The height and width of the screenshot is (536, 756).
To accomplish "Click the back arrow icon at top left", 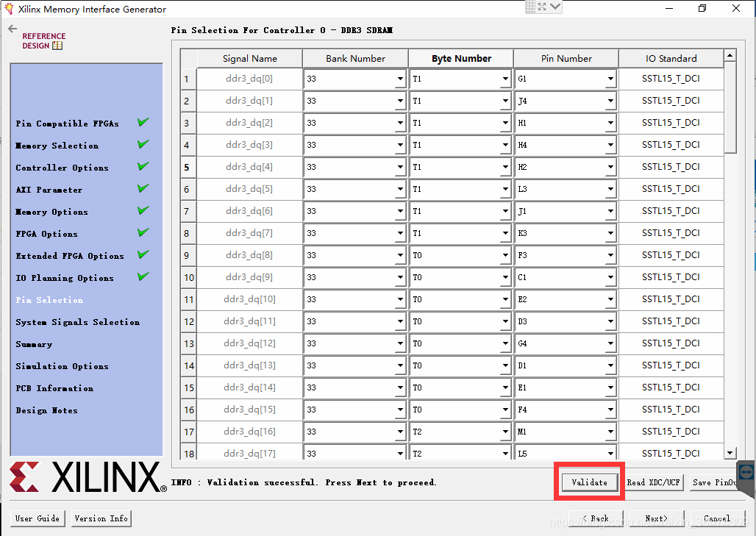I will point(13,29).
